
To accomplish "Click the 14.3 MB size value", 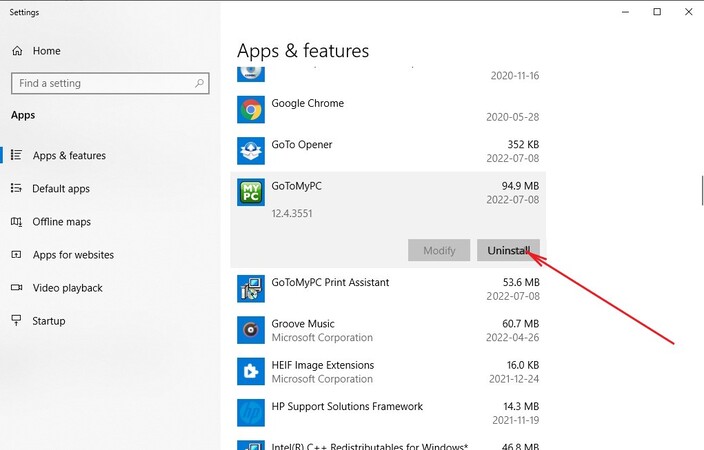I will 521,406.
